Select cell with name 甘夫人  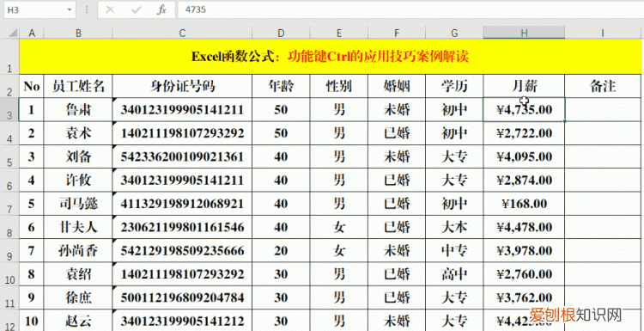(78, 227)
